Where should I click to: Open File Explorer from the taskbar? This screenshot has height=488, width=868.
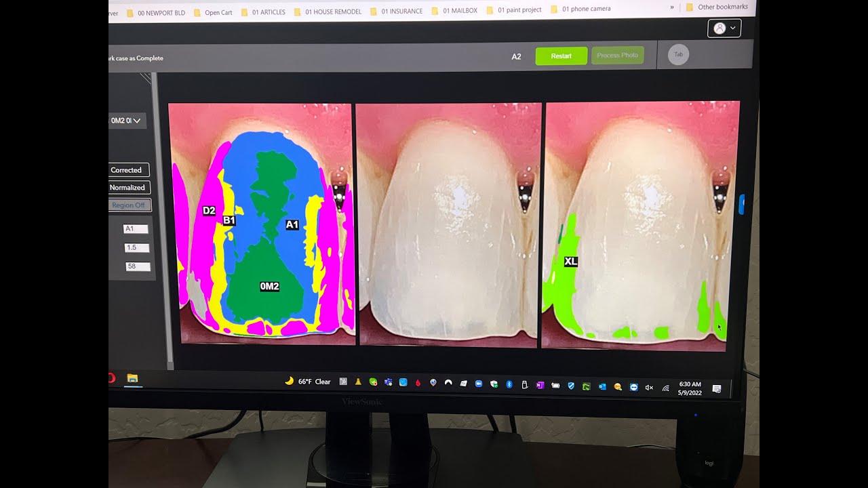[132, 378]
